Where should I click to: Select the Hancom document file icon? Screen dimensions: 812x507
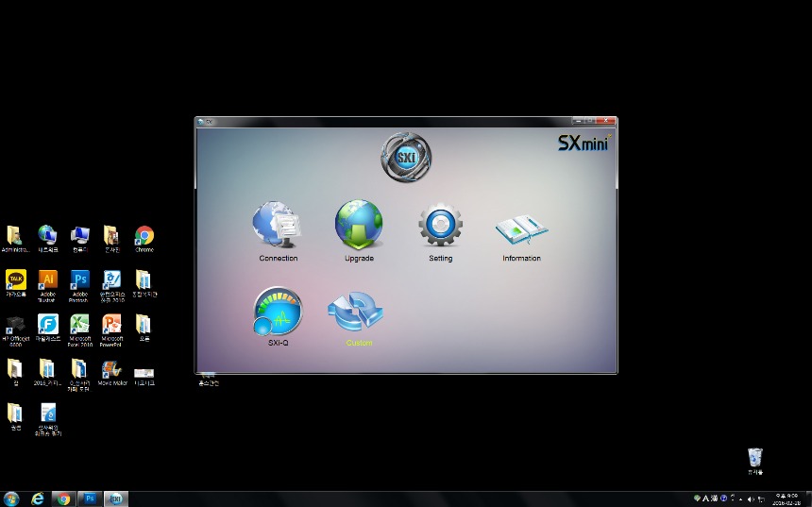[x=47, y=419]
